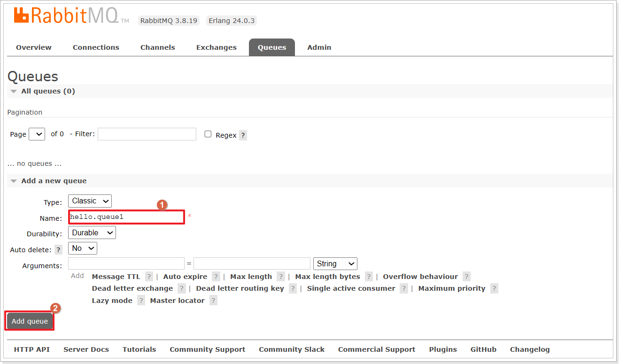
Task: Switch to the Connections tab
Action: click(x=96, y=47)
